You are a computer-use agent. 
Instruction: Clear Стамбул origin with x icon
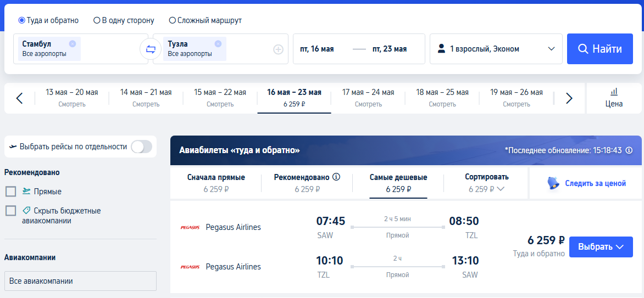[73, 44]
